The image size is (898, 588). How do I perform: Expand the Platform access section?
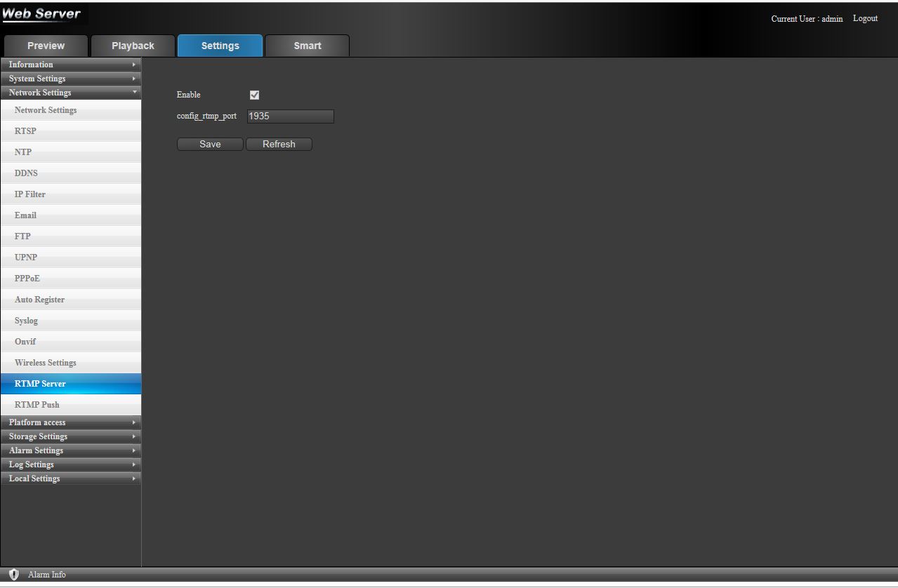point(70,422)
